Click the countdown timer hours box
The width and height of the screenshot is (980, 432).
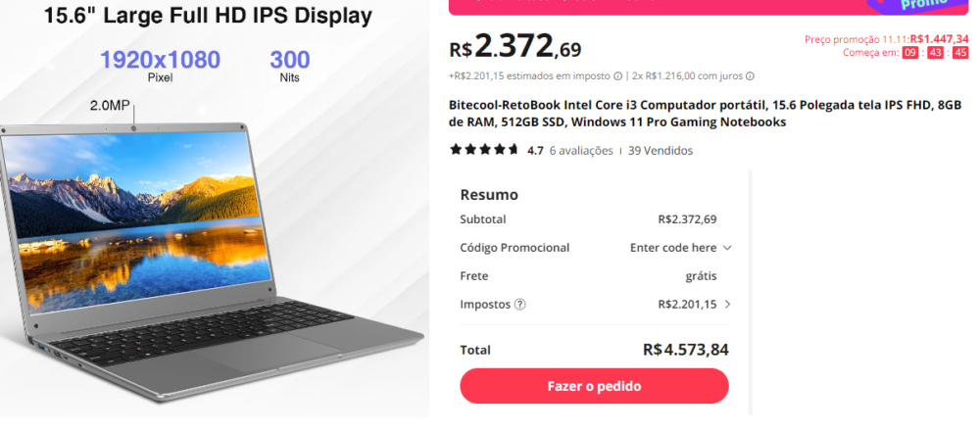click(910, 53)
